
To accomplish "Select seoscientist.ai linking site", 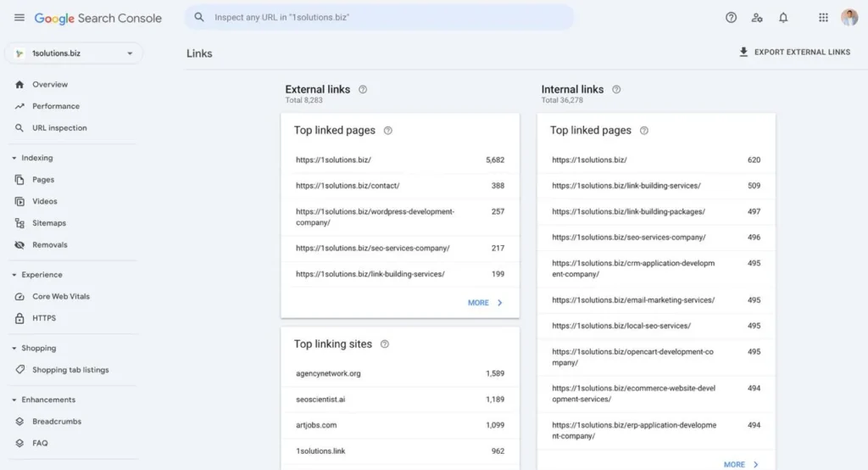I will [x=400, y=399].
